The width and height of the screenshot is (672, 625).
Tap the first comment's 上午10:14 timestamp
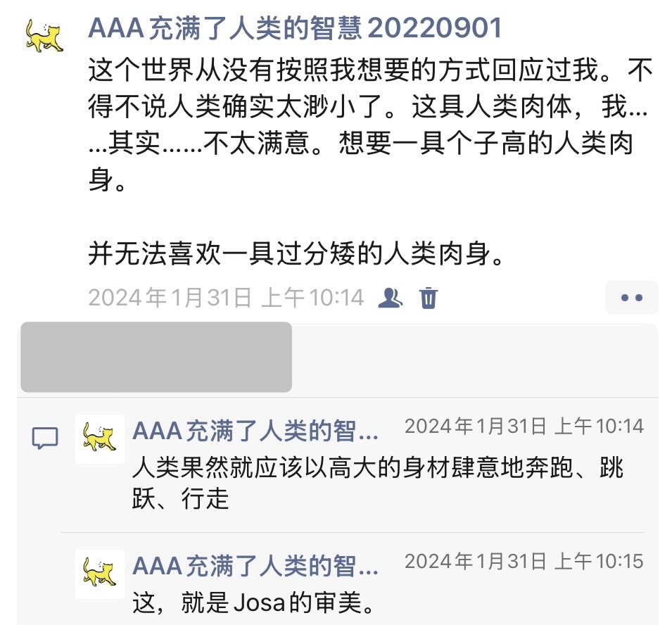click(x=524, y=426)
